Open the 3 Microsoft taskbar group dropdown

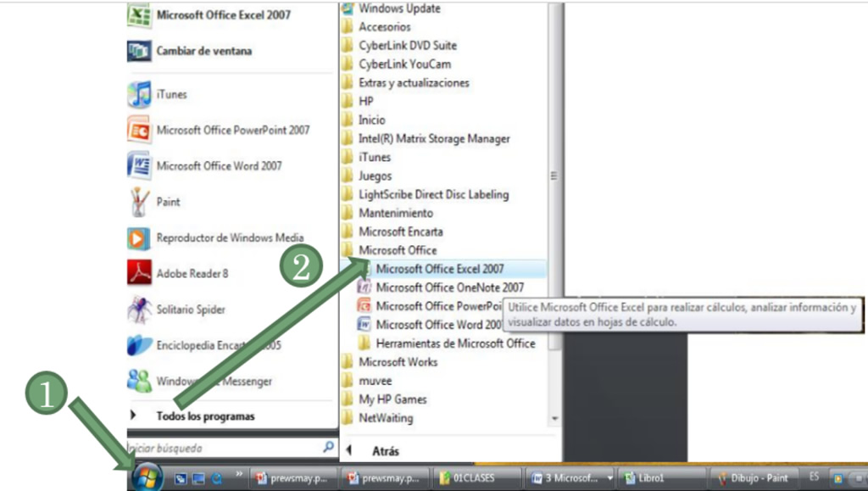coord(610,478)
